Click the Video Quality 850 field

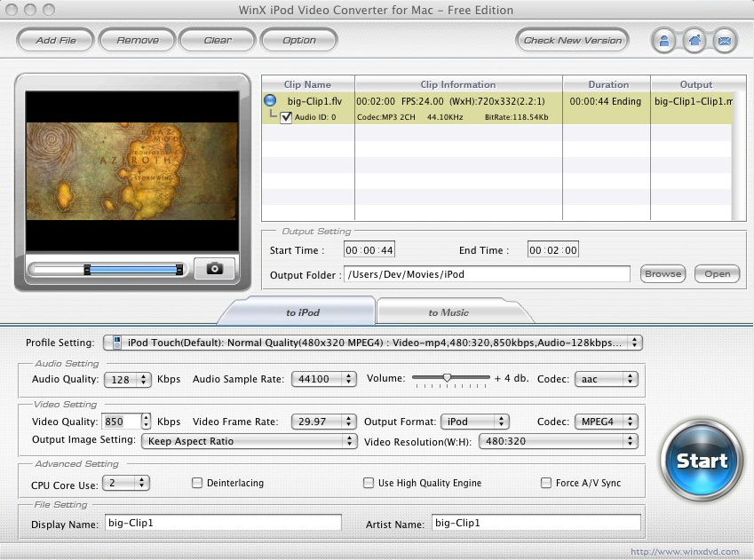(x=122, y=422)
